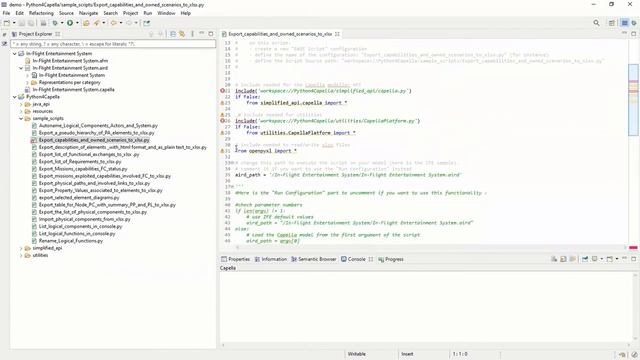This screenshot has height=360, width=640.
Task: Click the warning marker on line 23
Action: pyautogui.click(x=223, y=103)
